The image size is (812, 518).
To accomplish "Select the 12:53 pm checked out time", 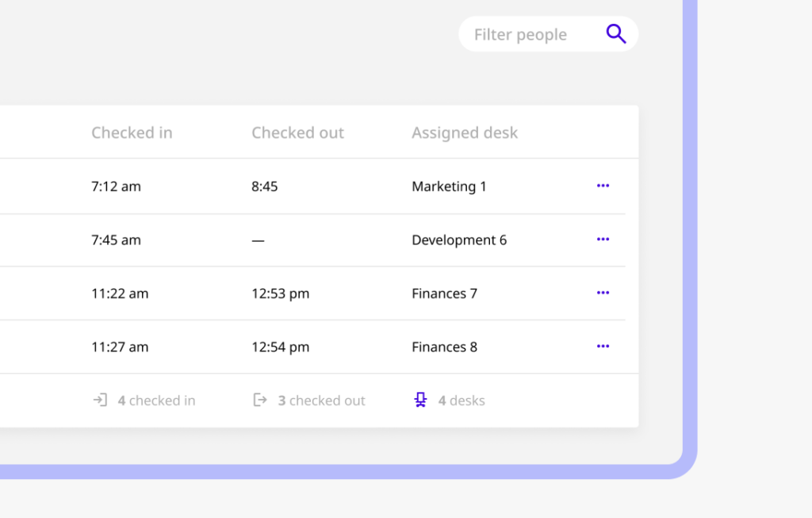I will point(280,294).
